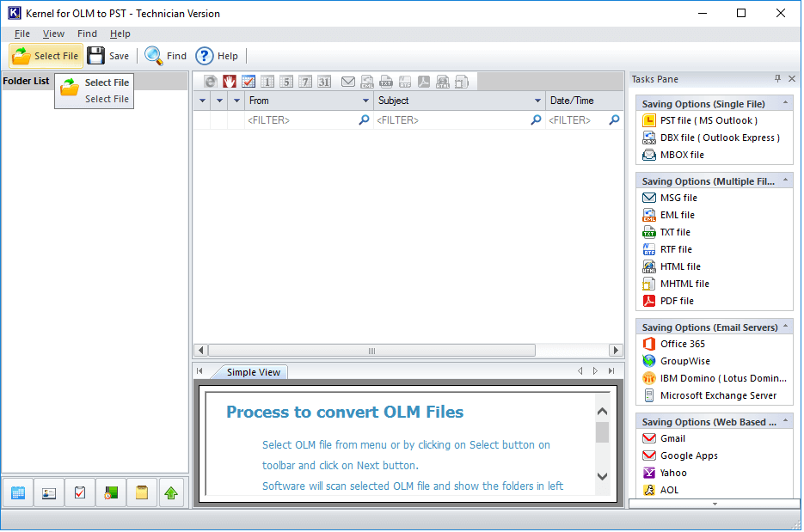This screenshot has height=532, width=804.
Task: Open the Tasks clipboard checkmark button
Action: (79, 492)
